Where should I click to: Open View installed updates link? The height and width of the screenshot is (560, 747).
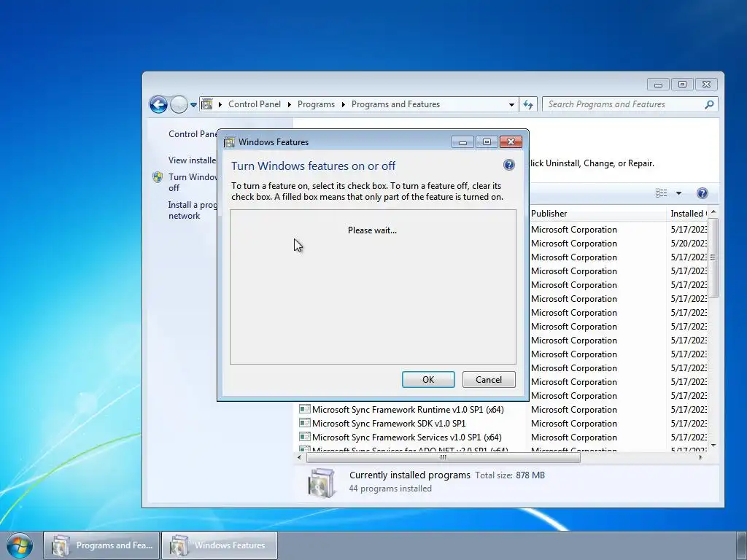tap(192, 160)
